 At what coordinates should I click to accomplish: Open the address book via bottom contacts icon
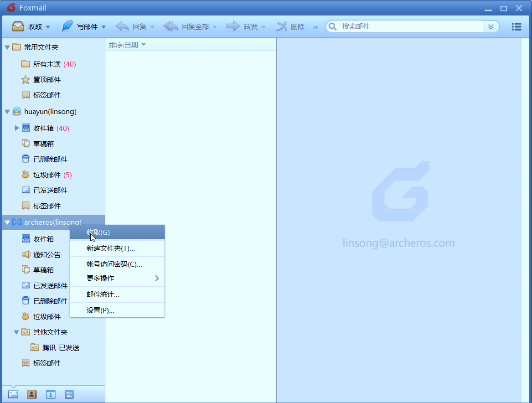click(31, 394)
